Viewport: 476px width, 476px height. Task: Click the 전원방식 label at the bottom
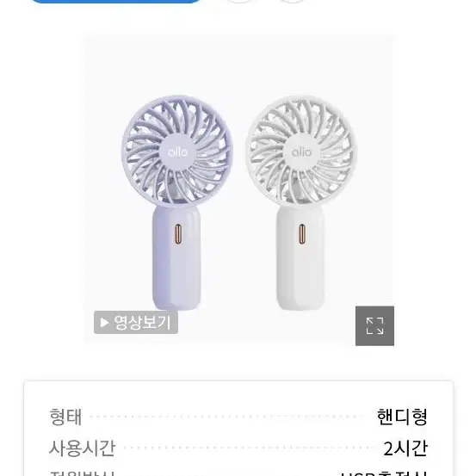tap(82, 473)
